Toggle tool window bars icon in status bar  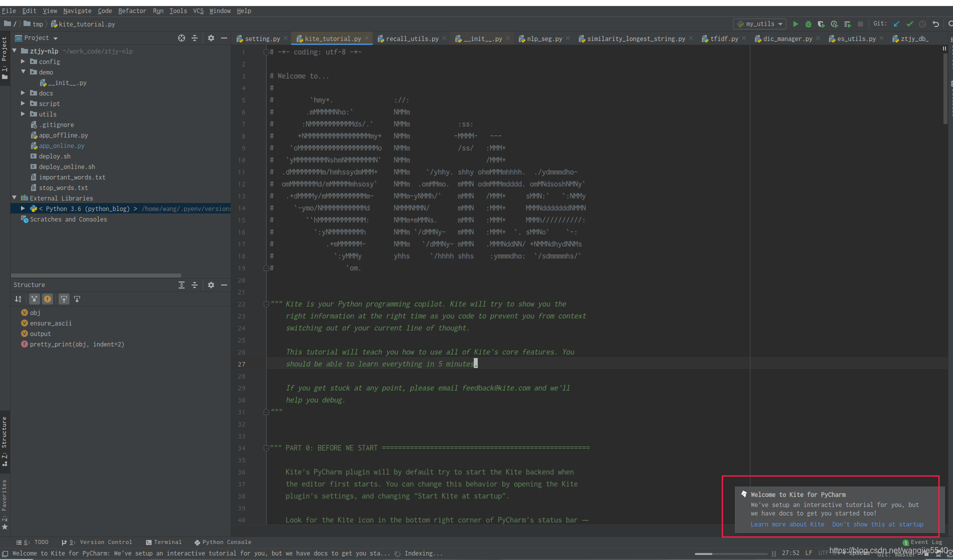tap(5, 553)
